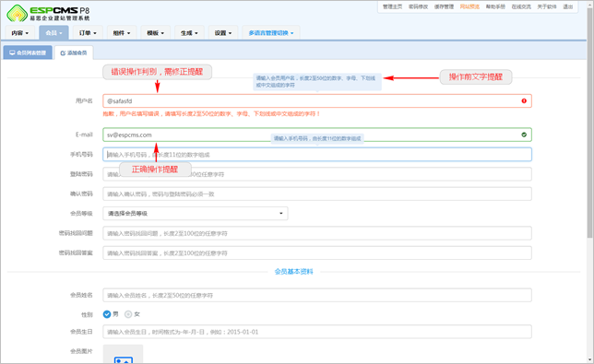This screenshot has height=364, width=594.
Task: Open the 会员 dropdown menu
Action: [53, 33]
